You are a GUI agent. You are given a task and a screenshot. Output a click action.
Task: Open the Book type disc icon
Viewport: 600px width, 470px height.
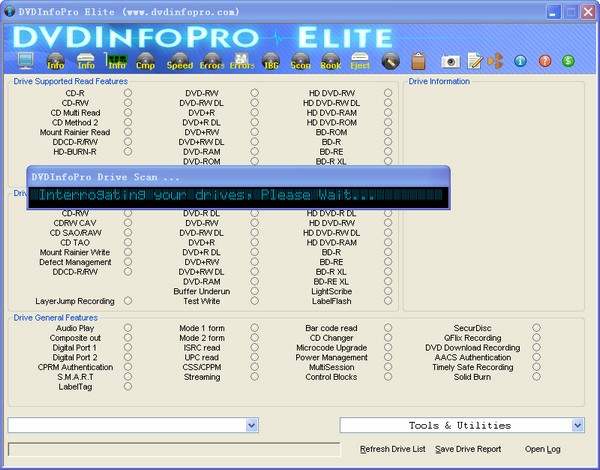pyautogui.click(x=330, y=61)
